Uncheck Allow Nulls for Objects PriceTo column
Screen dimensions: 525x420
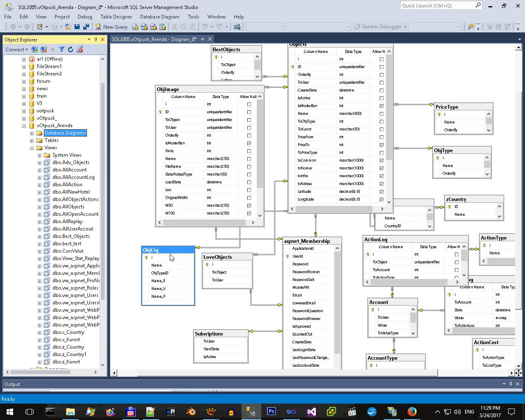pyautogui.click(x=381, y=145)
